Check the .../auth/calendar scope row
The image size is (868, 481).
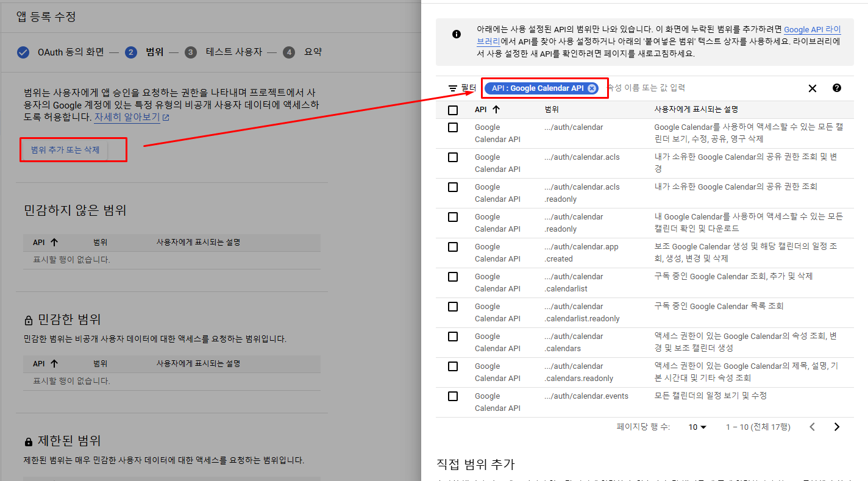coord(453,127)
